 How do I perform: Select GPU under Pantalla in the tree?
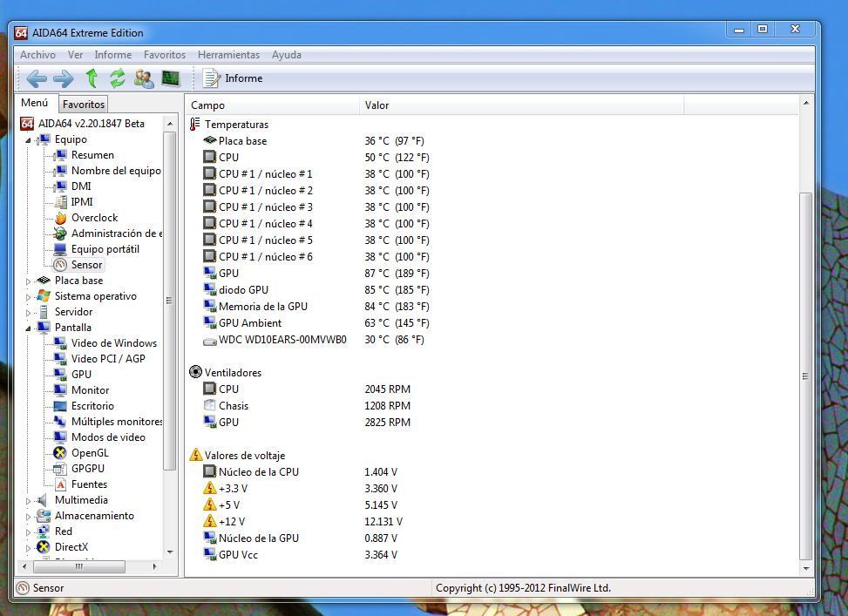tap(81, 375)
